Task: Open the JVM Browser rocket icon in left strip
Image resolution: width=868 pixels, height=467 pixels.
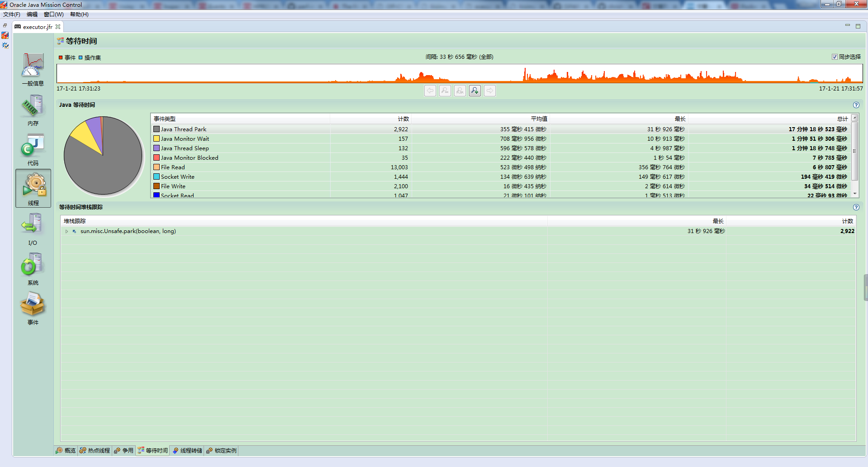Action: tap(5, 35)
